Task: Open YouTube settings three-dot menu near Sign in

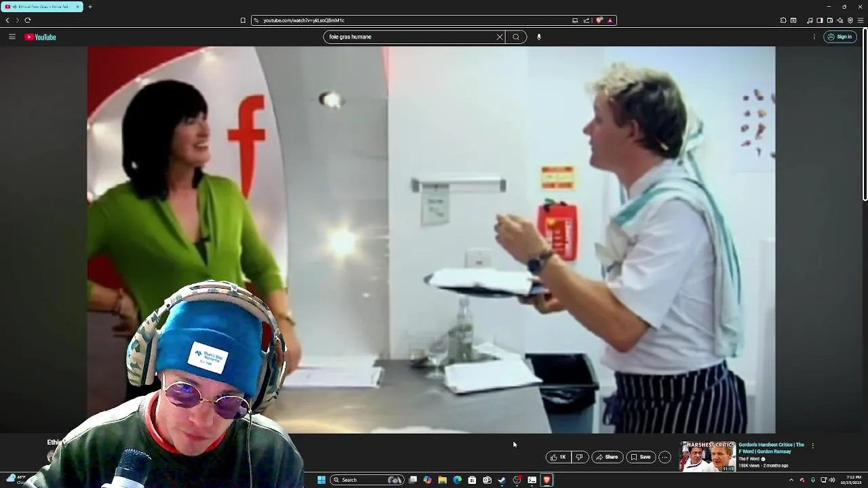Action: point(814,37)
